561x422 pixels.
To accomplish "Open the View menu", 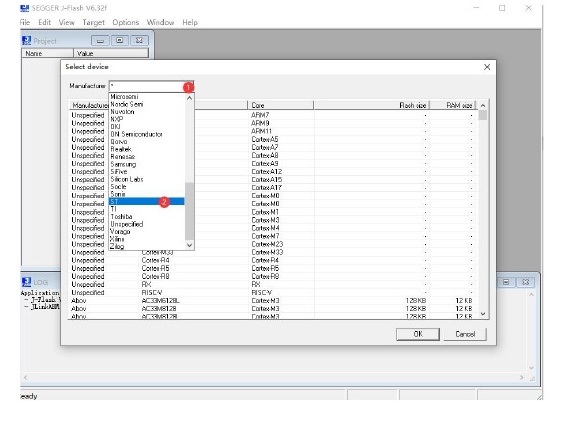I will [67, 22].
